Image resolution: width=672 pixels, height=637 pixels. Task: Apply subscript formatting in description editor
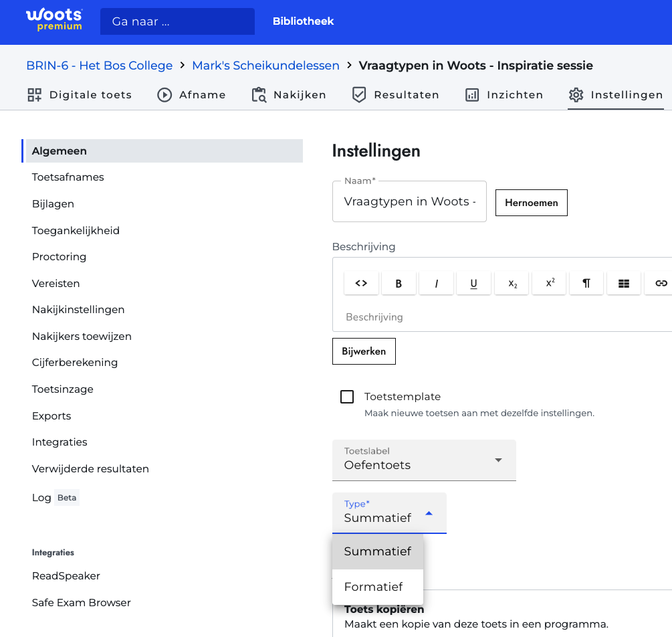click(512, 283)
